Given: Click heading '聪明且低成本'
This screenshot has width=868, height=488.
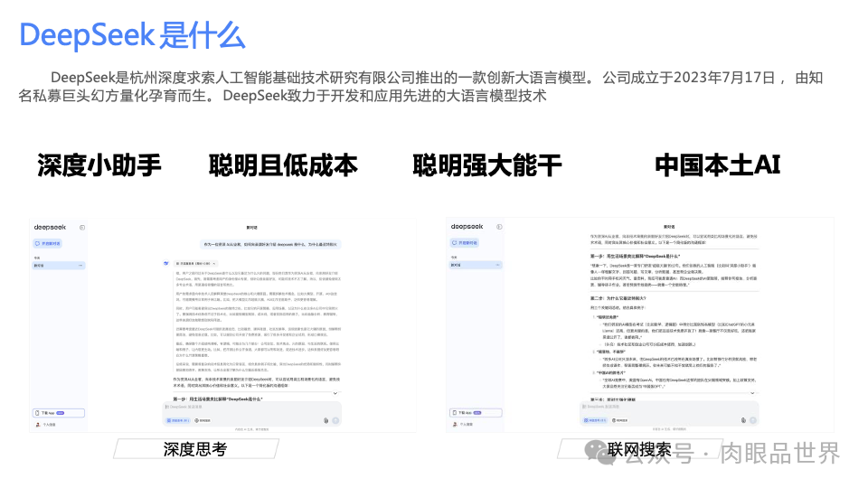Looking at the screenshot, I should click(x=283, y=165).
